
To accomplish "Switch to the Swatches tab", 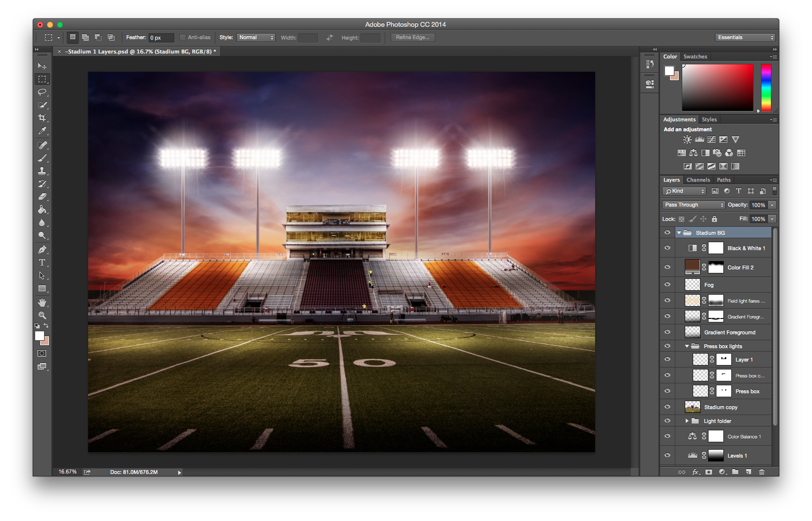I will (x=695, y=57).
